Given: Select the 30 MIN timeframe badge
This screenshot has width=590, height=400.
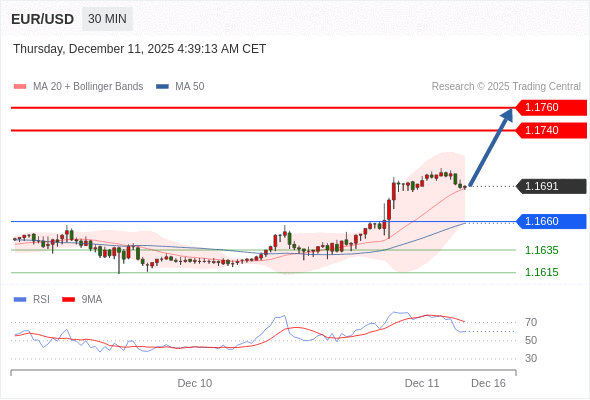Looking at the screenshot, I should (x=107, y=19).
